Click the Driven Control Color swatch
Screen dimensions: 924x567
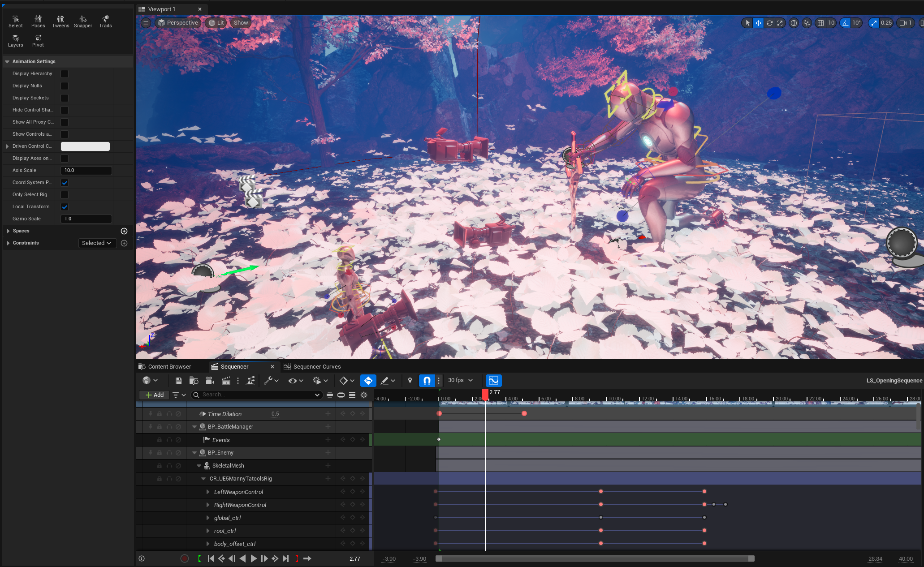point(85,146)
